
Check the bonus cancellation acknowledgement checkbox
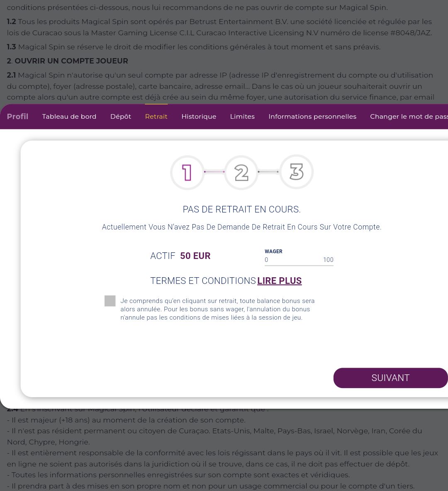(110, 301)
